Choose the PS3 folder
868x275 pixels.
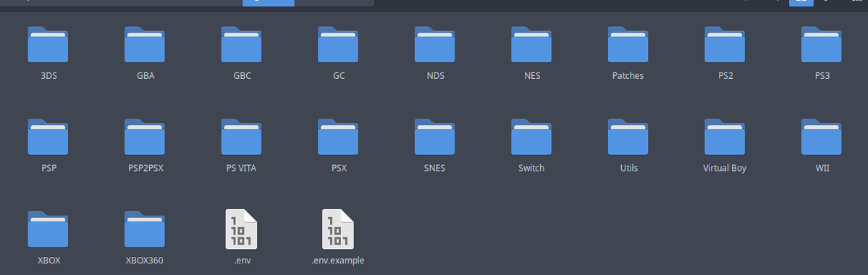click(822, 45)
